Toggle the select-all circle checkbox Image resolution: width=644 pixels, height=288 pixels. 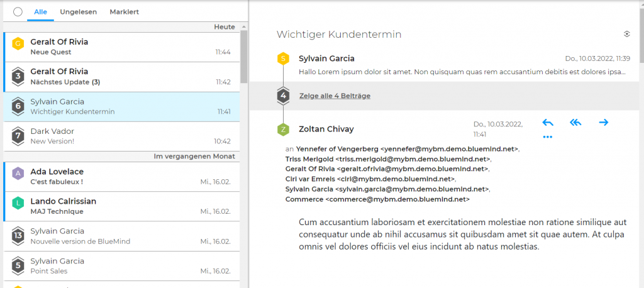(18, 12)
